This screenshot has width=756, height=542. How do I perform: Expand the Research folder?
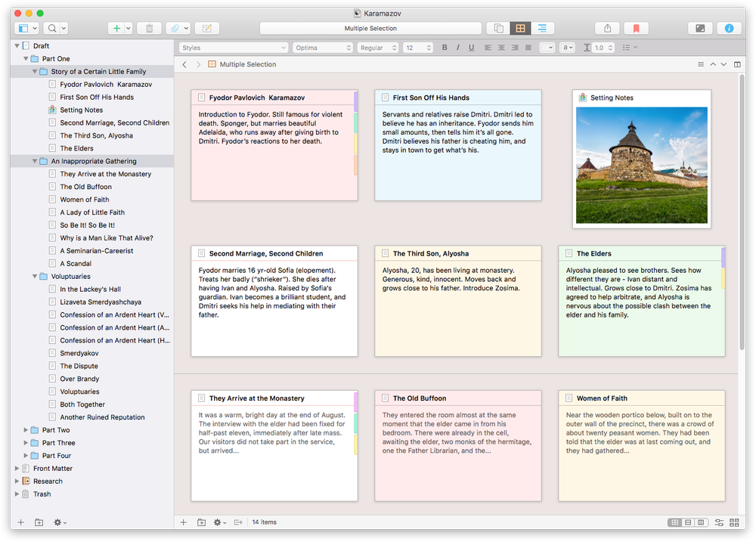(17, 482)
